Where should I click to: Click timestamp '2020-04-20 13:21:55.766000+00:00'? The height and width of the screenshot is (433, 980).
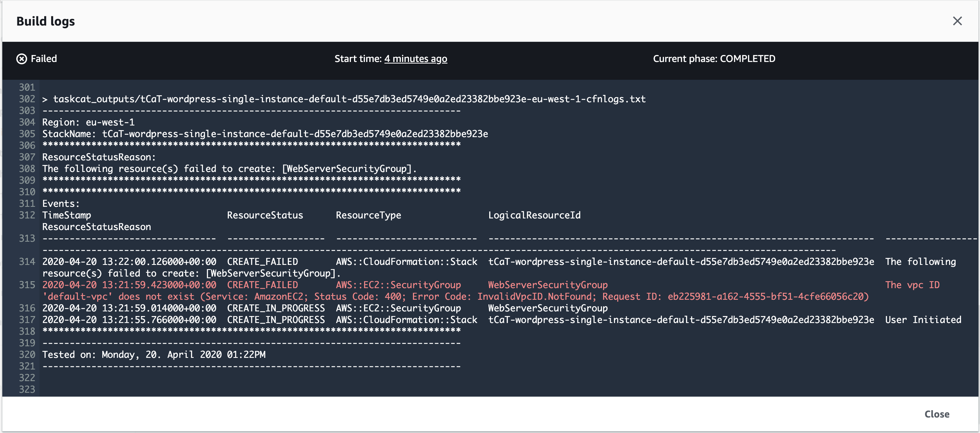click(x=129, y=320)
